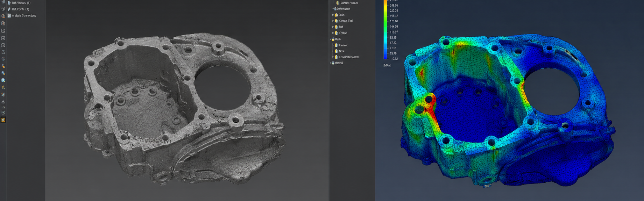Click legend value 170.60
Viewport: 644px width, 201px height.
[394, 21]
